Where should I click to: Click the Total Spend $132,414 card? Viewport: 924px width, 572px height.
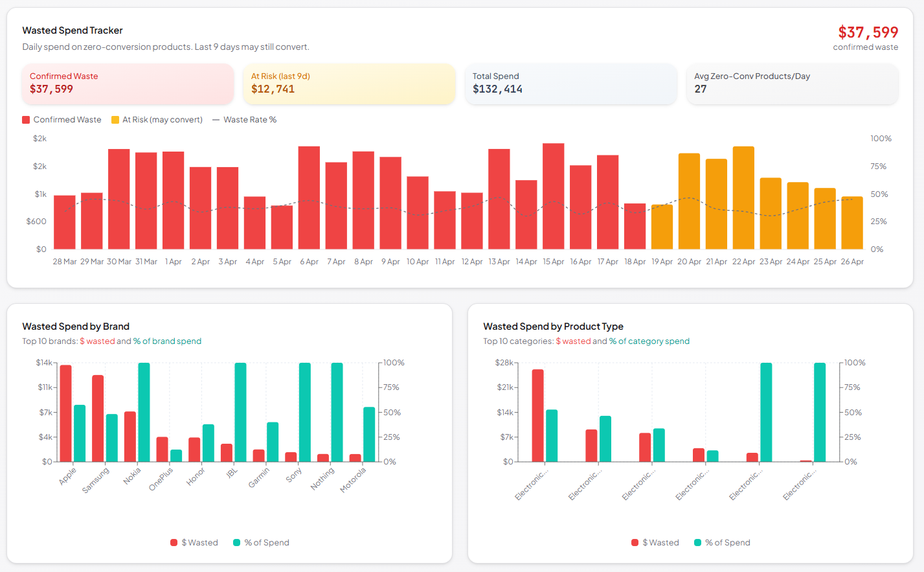click(x=570, y=84)
